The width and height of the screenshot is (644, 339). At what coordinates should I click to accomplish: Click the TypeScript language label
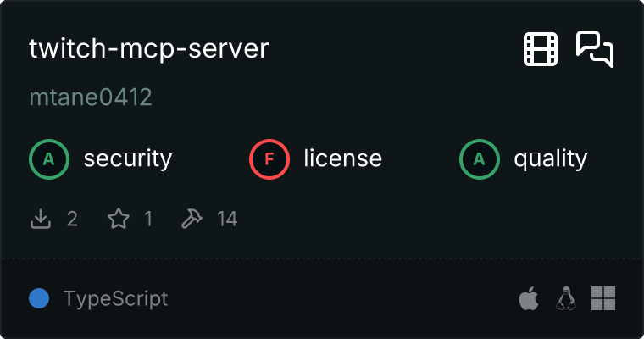115,299
